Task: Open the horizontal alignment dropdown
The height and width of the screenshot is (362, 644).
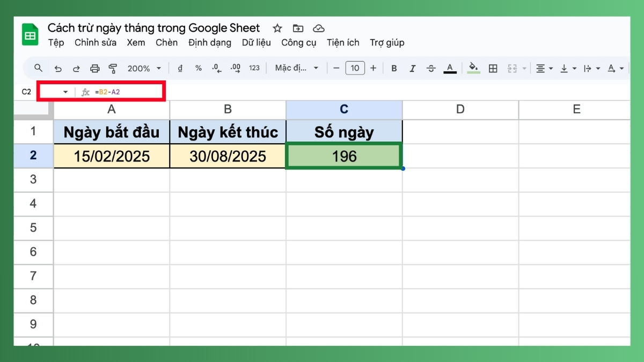Action: click(543, 68)
